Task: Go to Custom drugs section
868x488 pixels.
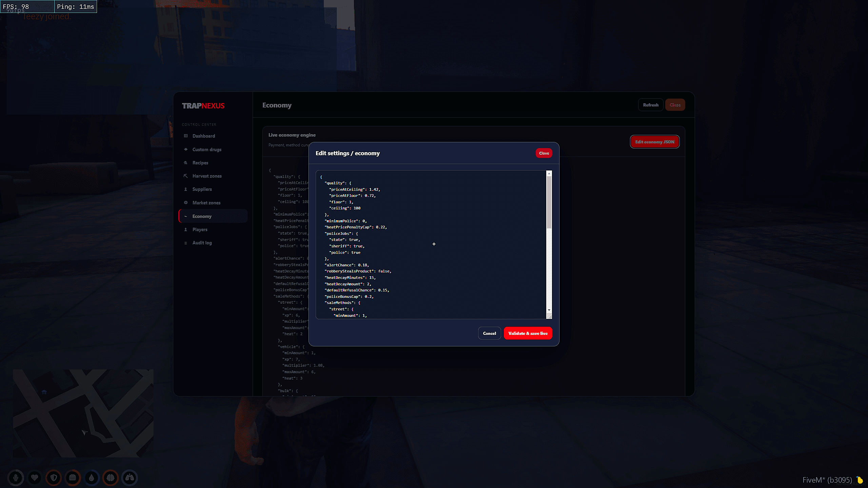Action: coord(213,149)
